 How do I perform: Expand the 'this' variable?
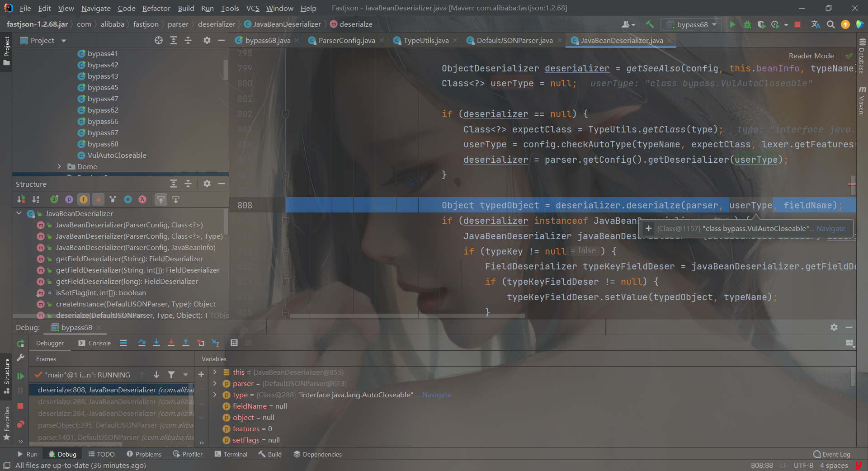point(215,372)
